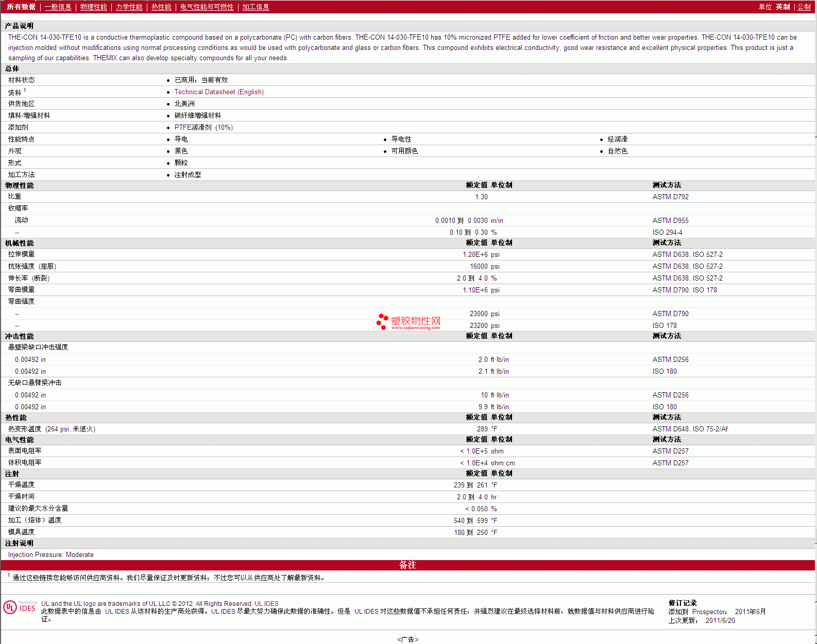Select 英制 units option
This screenshot has width=817, height=644.
782,7
